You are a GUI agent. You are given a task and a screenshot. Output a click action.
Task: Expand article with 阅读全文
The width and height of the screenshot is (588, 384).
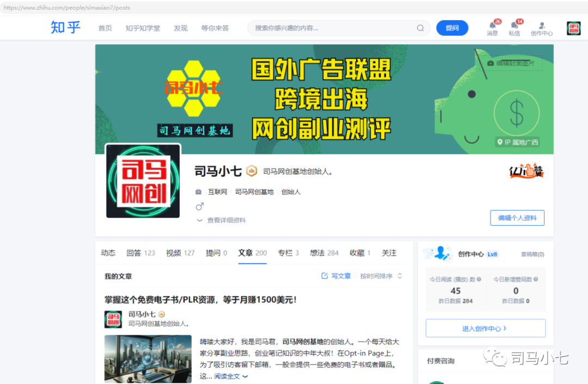tap(231, 376)
